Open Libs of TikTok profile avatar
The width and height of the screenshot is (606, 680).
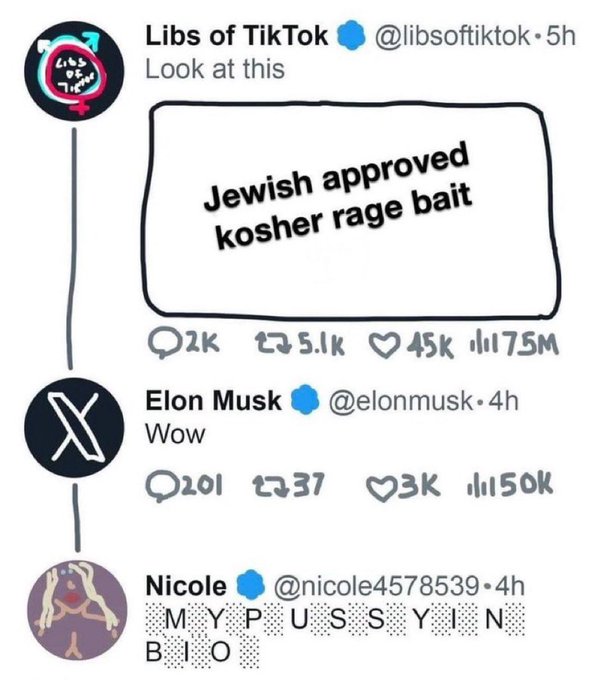coord(68,68)
